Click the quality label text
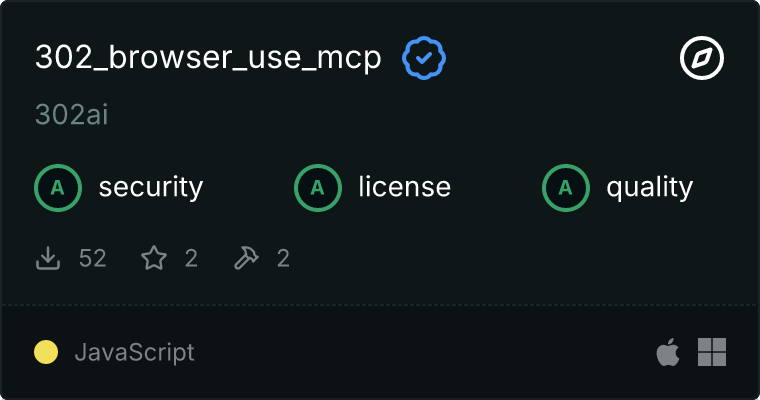The width and height of the screenshot is (760, 400). click(649, 188)
